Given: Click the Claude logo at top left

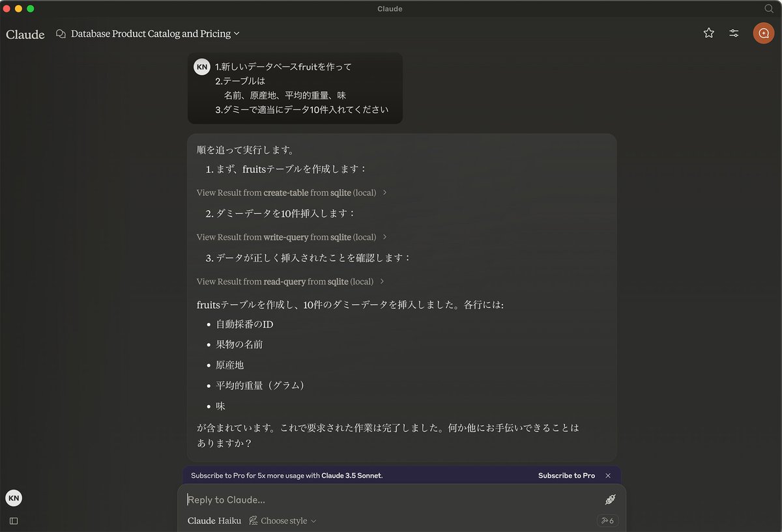Looking at the screenshot, I should tap(25, 35).
